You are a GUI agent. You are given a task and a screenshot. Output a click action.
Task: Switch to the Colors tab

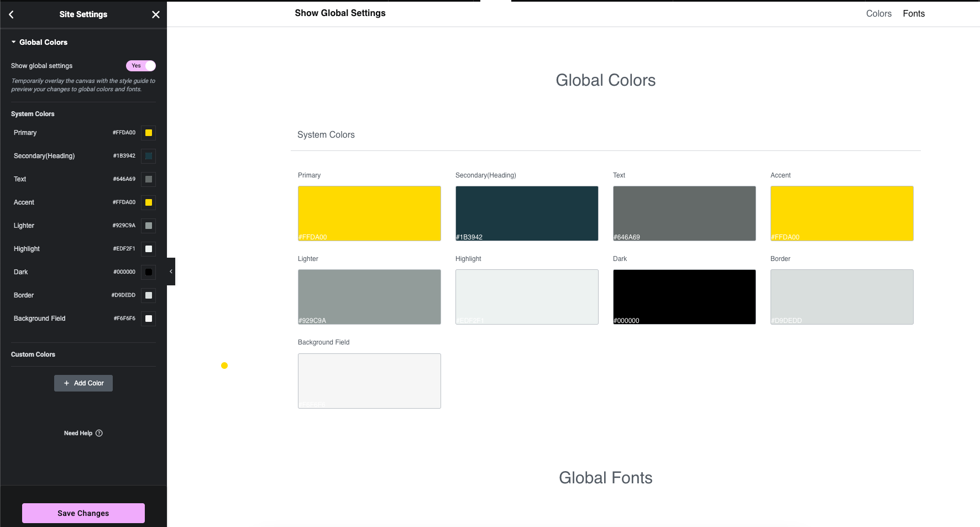coord(878,13)
